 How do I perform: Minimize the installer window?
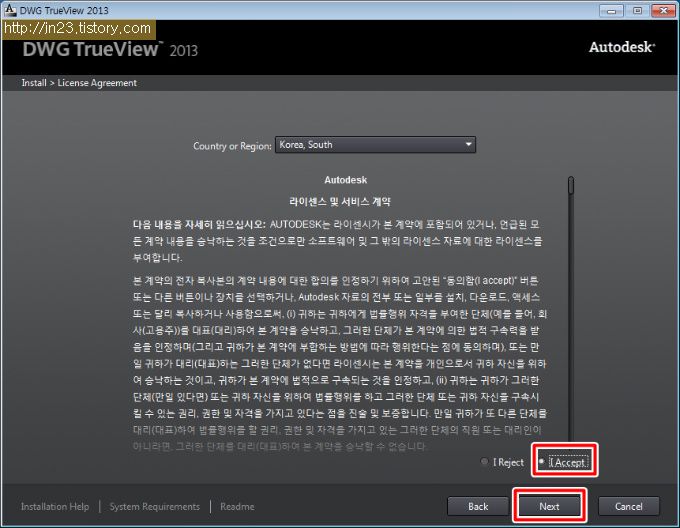pos(611,10)
